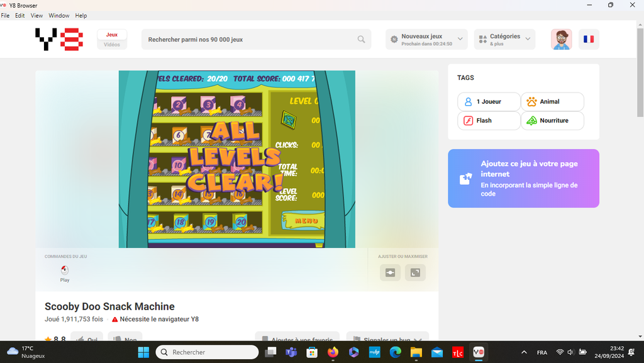Viewport: 644px width, 363px height.
Task: Open Firefox from the taskbar
Action: click(333, 352)
